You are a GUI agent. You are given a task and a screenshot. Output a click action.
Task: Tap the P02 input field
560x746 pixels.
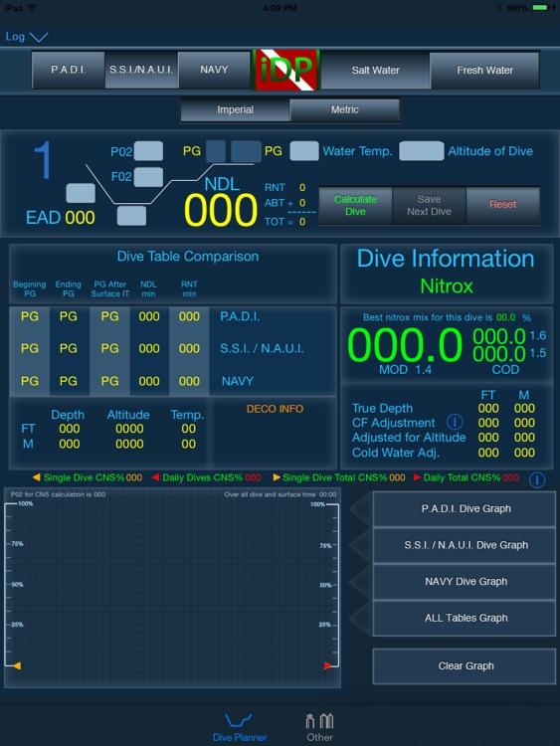click(x=148, y=151)
